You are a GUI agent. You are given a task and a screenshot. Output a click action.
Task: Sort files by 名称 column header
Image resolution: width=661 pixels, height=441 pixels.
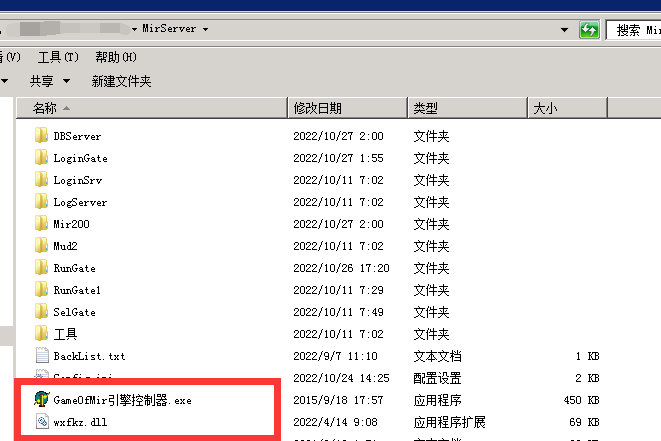(45, 108)
